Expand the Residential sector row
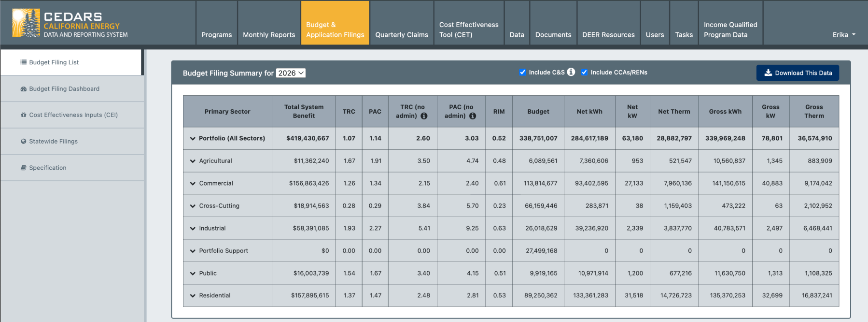The image size is (868, 322). point(193,296)
